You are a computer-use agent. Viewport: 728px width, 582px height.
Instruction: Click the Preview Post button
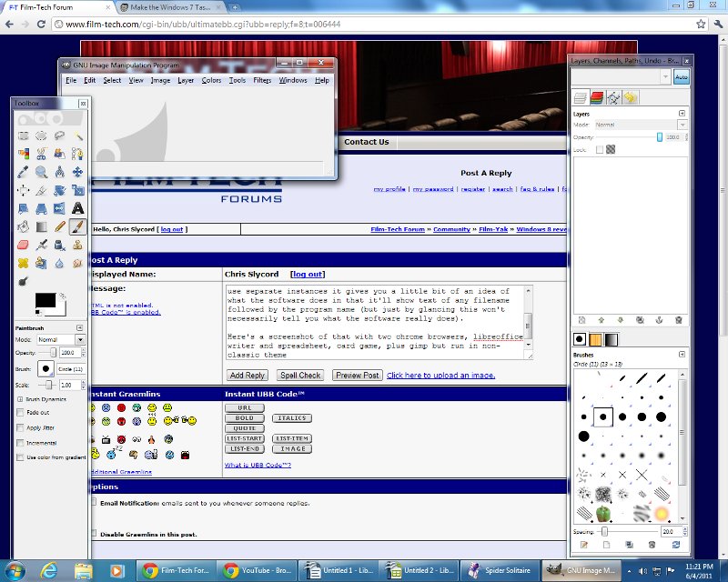357,375
